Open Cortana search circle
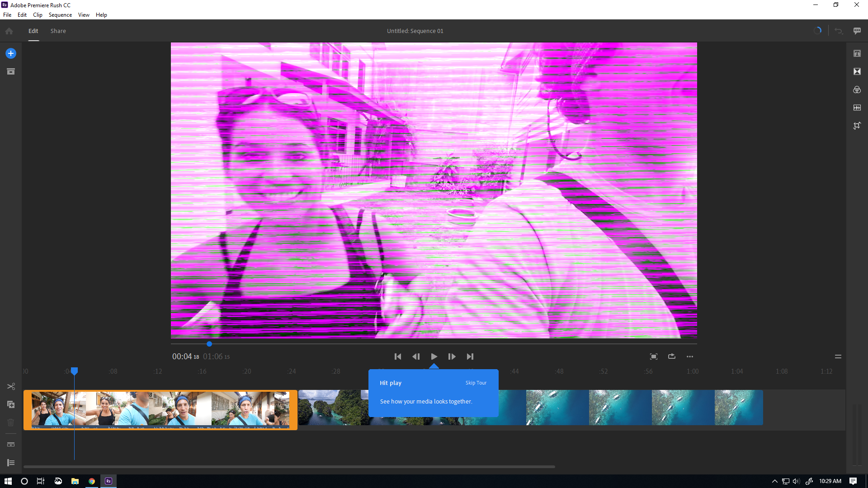Viewport: 868px width, 488px height. 24,481
